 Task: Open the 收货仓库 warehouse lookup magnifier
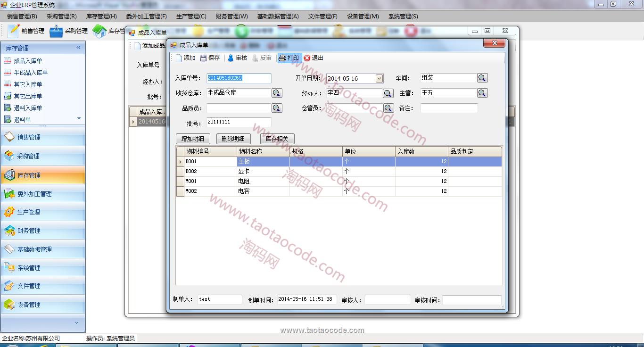pos(277,93)
